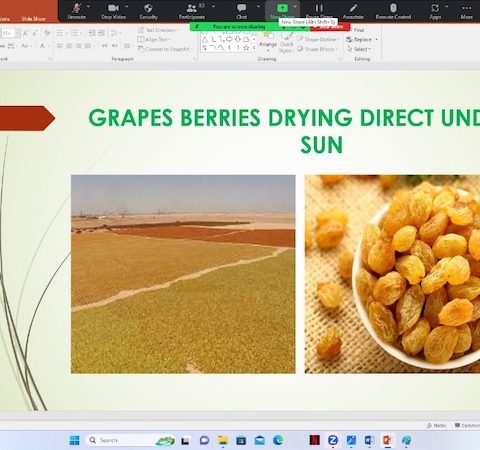Select the golden raisins bowl picture

click(392, 274)
